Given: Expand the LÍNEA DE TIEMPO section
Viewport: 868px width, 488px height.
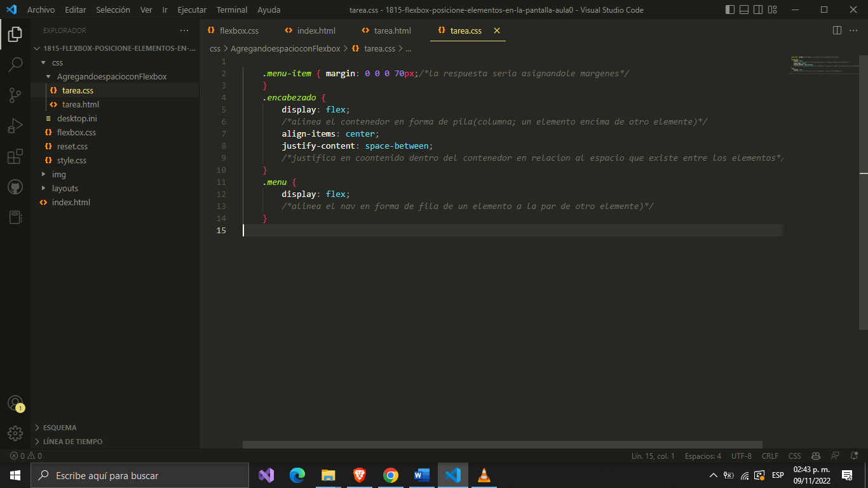Looking at the screenshot, I should (x=115, y=442).
